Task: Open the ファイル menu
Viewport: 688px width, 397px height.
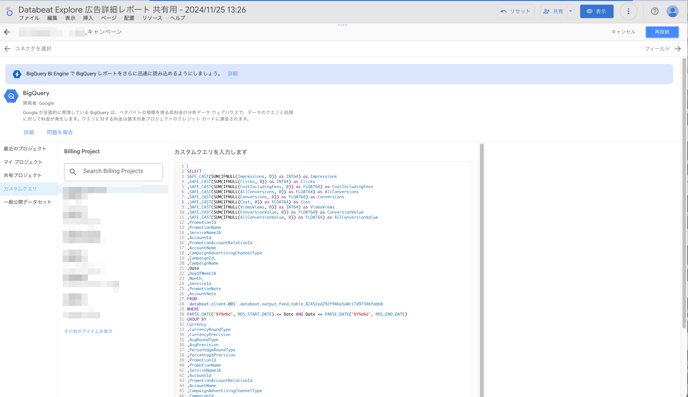Action: tap(29, 18)
